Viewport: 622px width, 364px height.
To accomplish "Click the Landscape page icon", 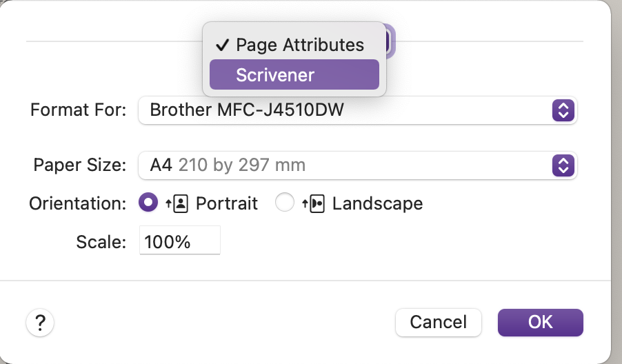I will (313, 204).
